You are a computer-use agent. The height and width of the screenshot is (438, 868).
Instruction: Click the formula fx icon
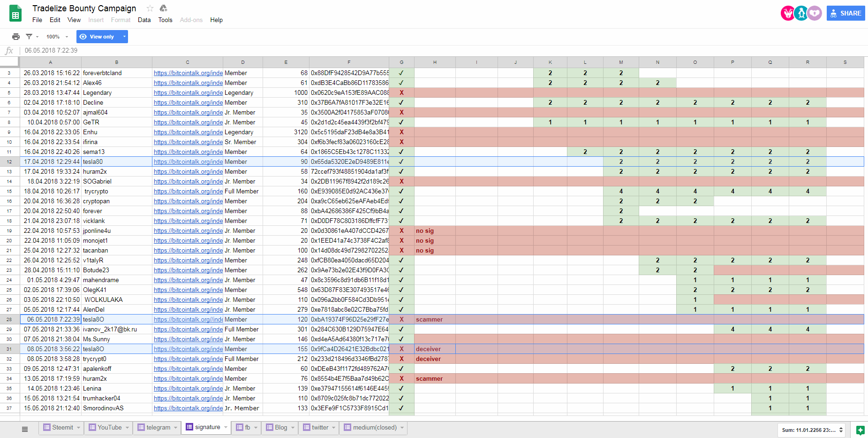9,51
